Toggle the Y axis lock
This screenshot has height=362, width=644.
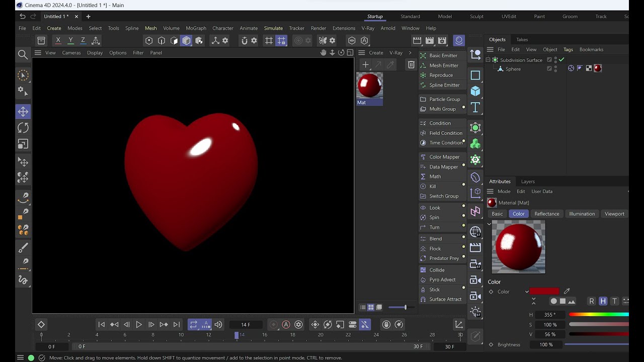point(70,40)
